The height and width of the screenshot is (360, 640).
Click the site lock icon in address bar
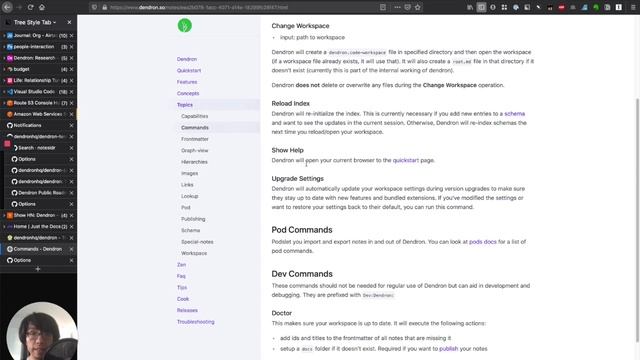[x=104, y=7]
